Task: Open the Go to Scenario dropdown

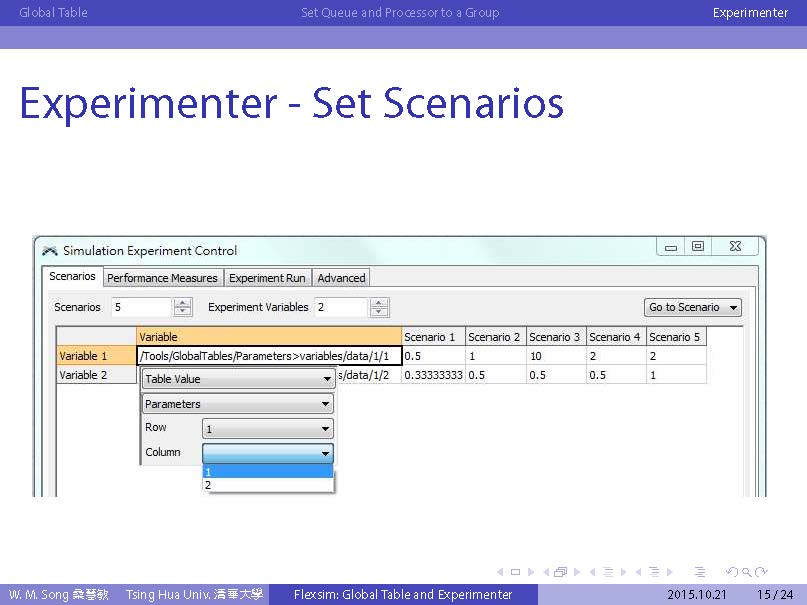Action: [693, 307]
